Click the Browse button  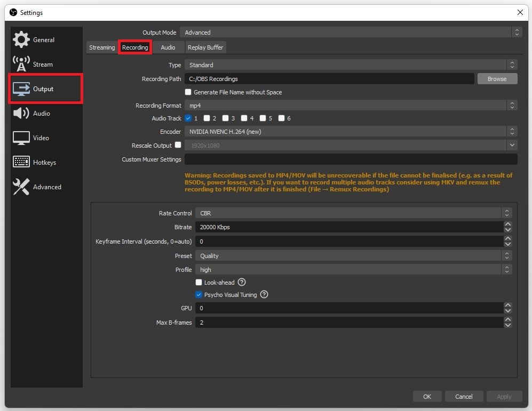point(497,79)
